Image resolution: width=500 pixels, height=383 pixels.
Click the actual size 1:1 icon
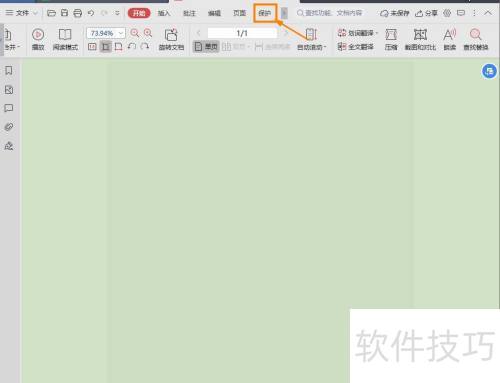click(92, 47)
